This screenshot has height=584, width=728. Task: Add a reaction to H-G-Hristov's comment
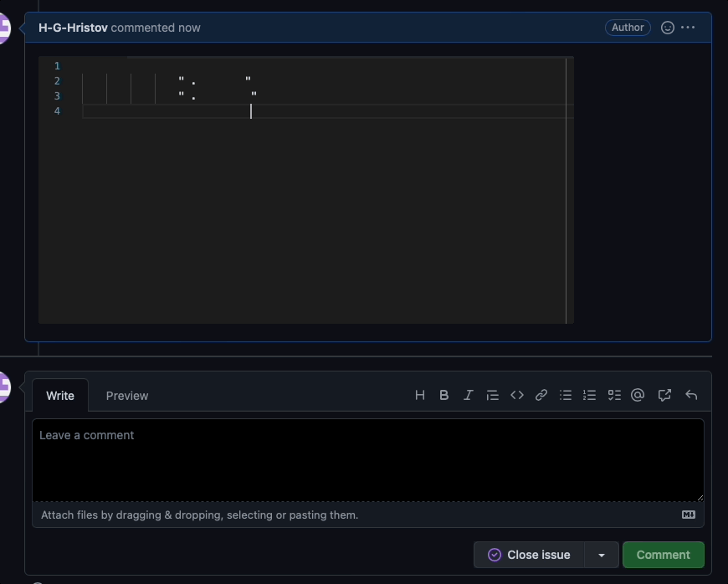[x=666, y=27]
